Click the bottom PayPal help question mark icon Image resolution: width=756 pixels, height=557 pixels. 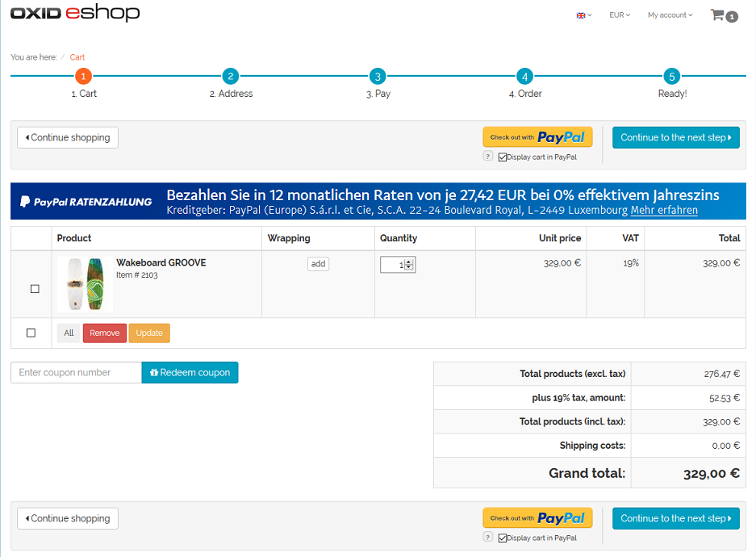click(x=488, y=538)
